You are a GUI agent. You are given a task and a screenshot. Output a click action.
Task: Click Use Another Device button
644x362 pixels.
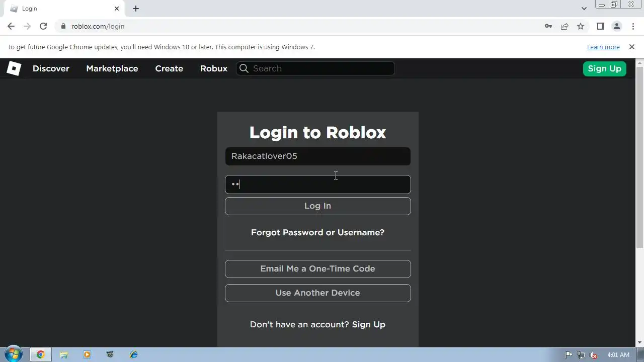[318, 293]
